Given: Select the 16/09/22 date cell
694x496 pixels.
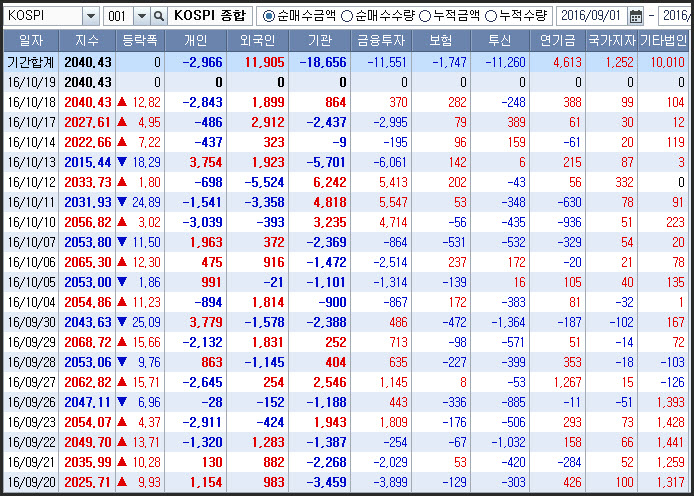Looking at the screenshot, I should click(31, 442).
